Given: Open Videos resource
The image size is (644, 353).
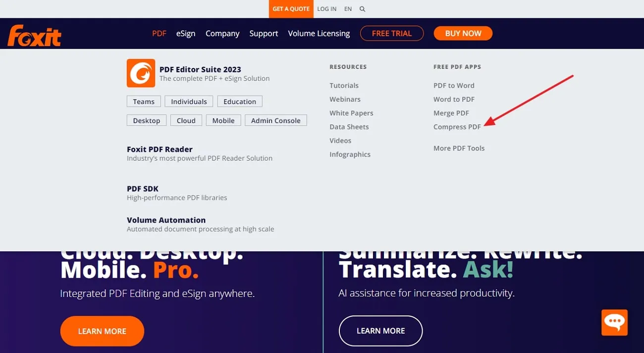Looking at the screenshot, I should [x=340, y=141].
